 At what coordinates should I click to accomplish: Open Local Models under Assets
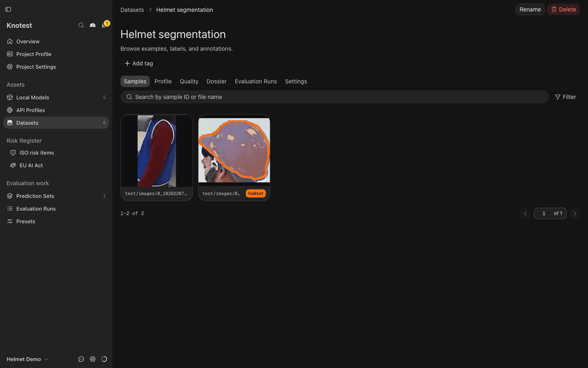(56, 97)
